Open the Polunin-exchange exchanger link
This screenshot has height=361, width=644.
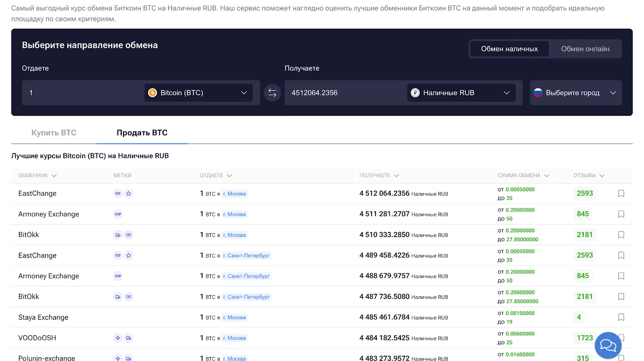[47, 358]
